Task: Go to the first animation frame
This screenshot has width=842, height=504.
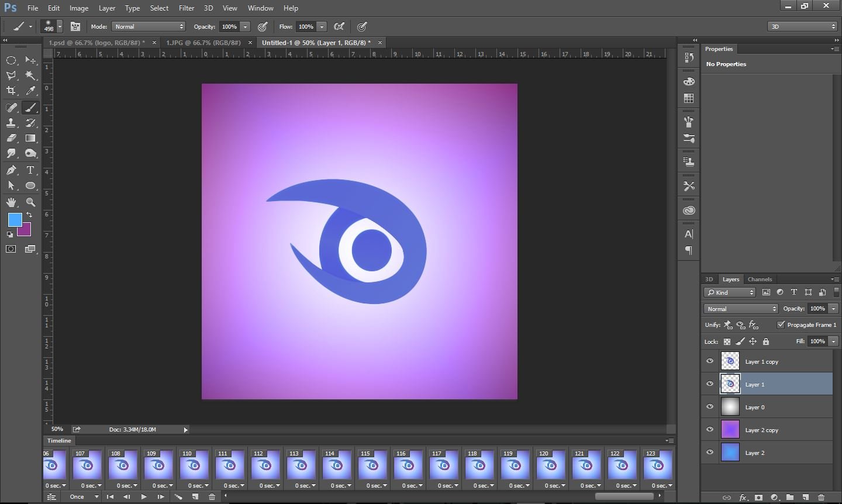Action: (x=110, y=497)
